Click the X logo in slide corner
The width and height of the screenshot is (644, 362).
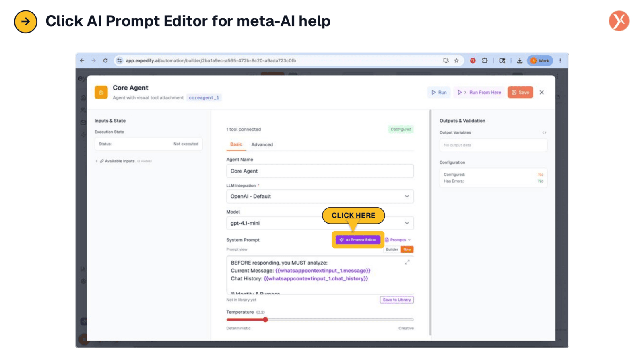coord(619,21)
